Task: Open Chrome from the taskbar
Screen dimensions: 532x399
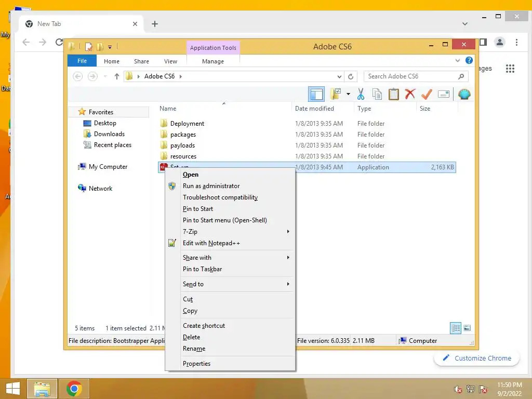Action: [74, 389]
